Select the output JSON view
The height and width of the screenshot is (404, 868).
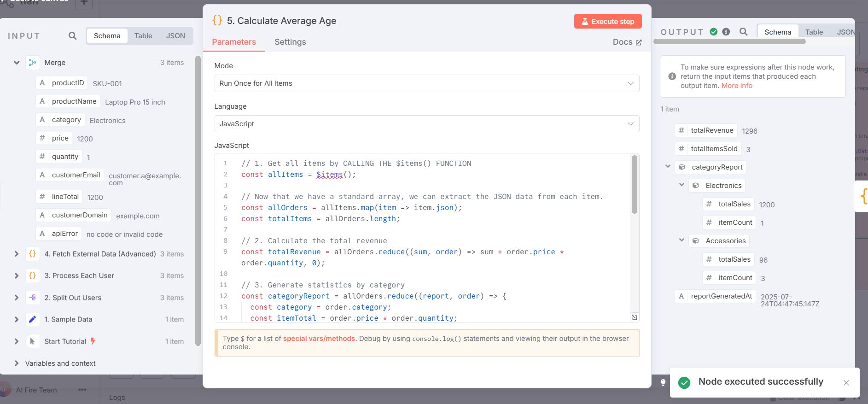tap(845, 32)
